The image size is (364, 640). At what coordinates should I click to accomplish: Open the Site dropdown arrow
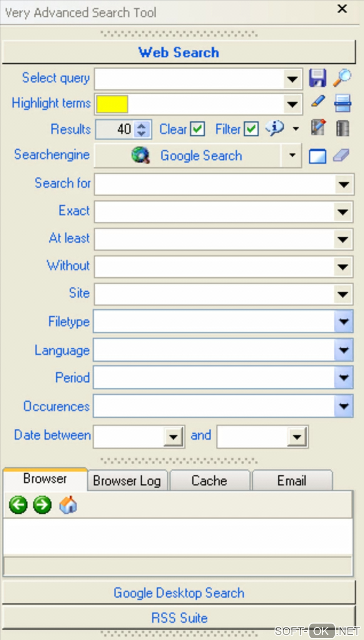[x=343, y=294]
